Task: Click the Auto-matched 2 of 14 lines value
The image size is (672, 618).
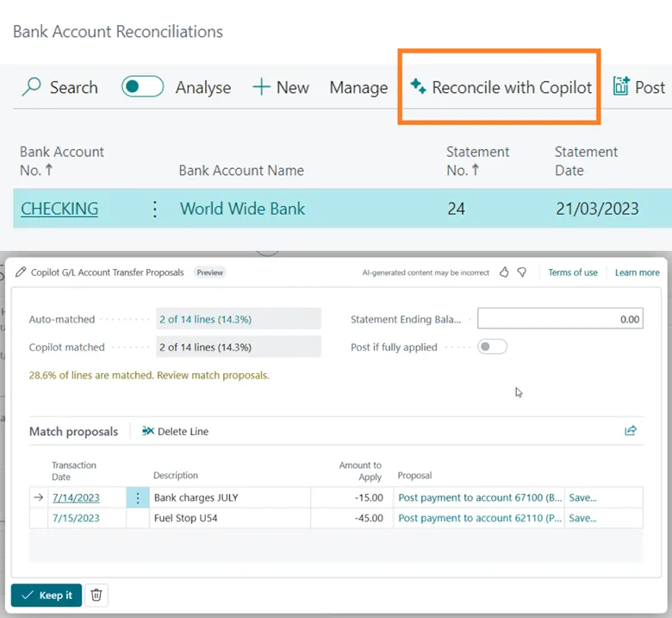Action: click(x=239, y=319)
